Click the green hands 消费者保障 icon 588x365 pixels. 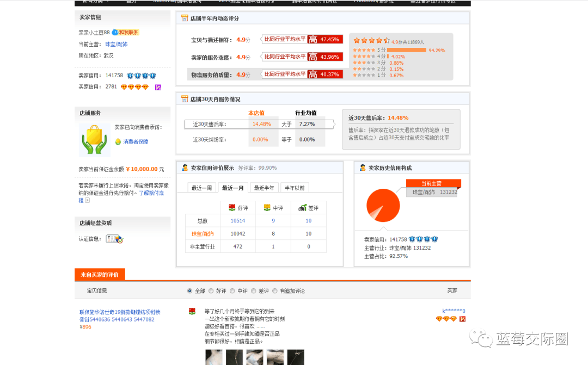pyautogui.click(x=94, y=139)
